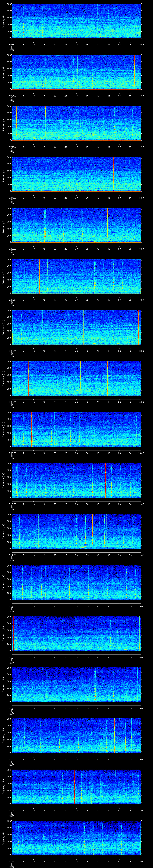The image size is (153, 868).
Task: Pick the 6:14:00 time axis label
Action: (x=12, y=708)
